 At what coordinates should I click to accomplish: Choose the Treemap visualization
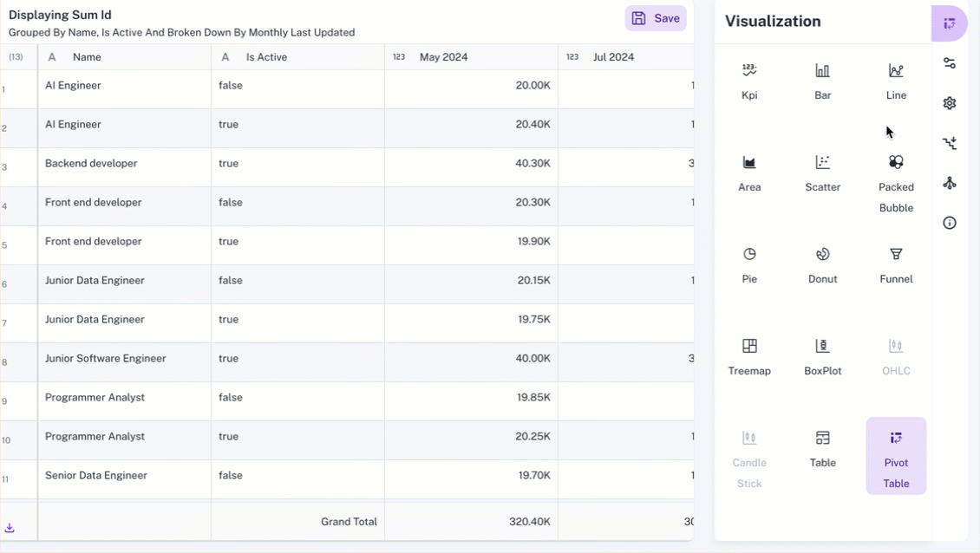click(x=749, y=357)
